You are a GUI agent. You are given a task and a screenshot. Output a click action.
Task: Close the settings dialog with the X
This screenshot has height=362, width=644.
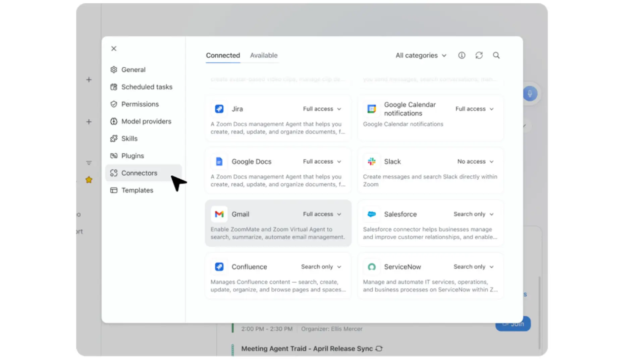point(114,49)
